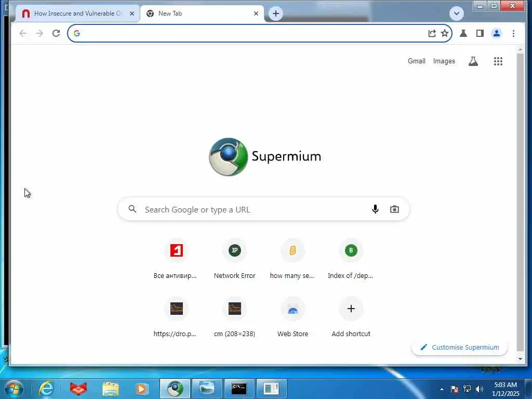Screen dimensions: 532x399
Task: Toggle the side panel icon
Action: click(x=480, y=33)
